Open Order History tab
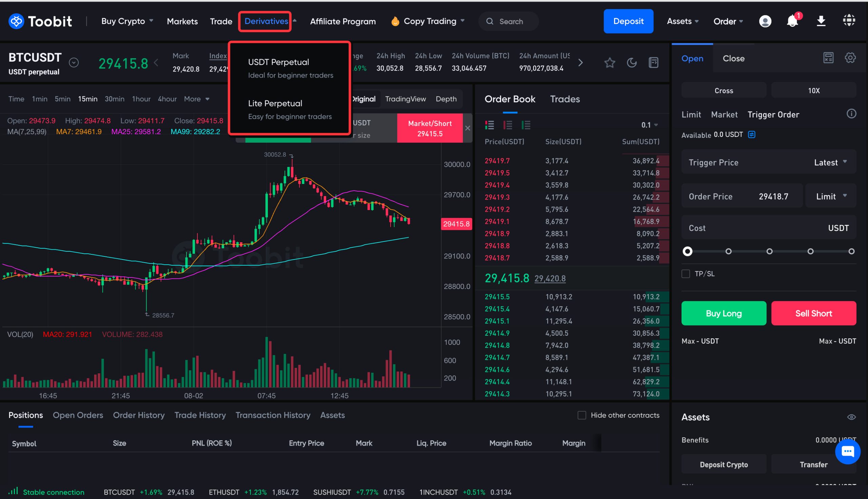868x499 pixels. (139, 415)
